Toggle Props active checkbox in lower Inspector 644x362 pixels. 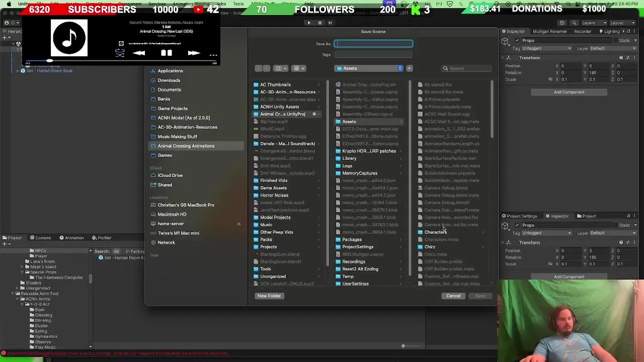click(517, 225)
